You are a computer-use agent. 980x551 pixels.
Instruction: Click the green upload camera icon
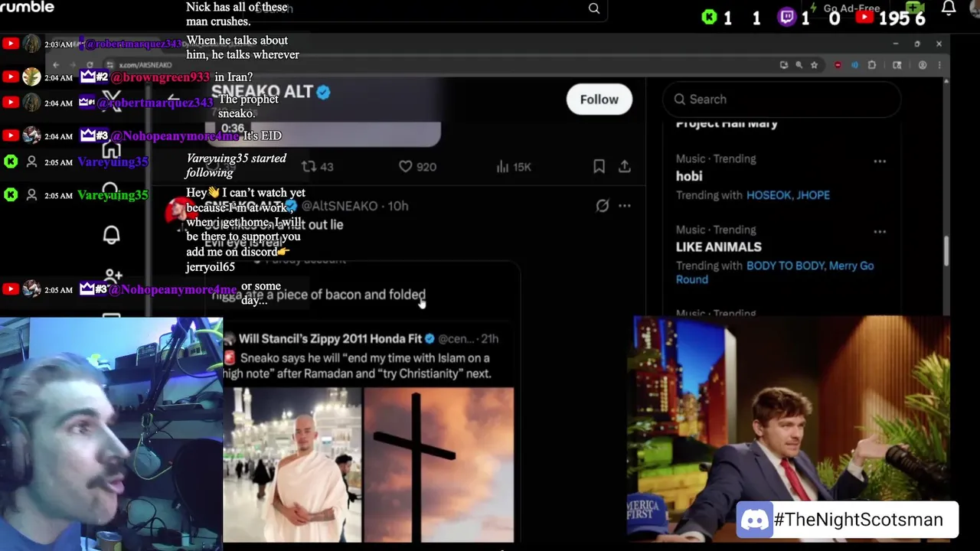[x=916, y=7]
